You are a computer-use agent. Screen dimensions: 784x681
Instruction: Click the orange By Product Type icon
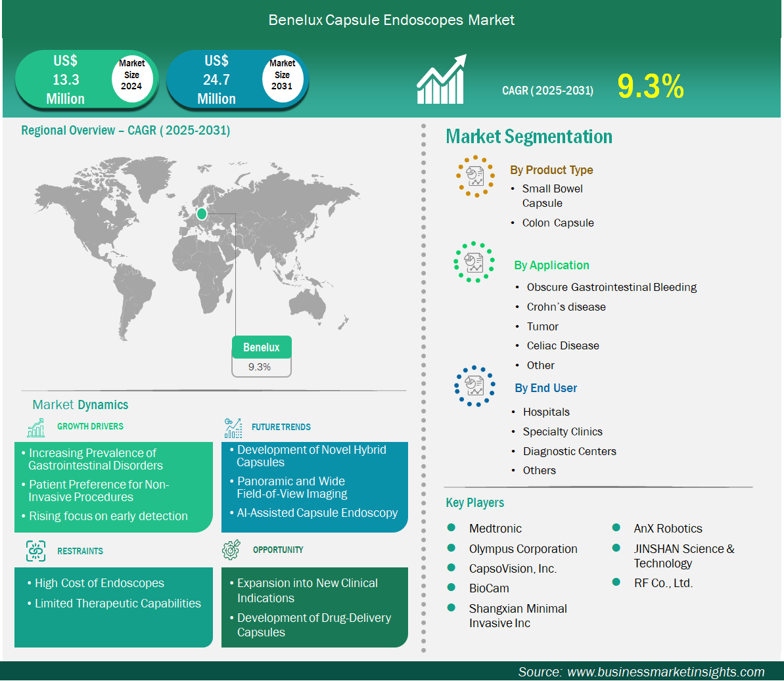[475, 176]
